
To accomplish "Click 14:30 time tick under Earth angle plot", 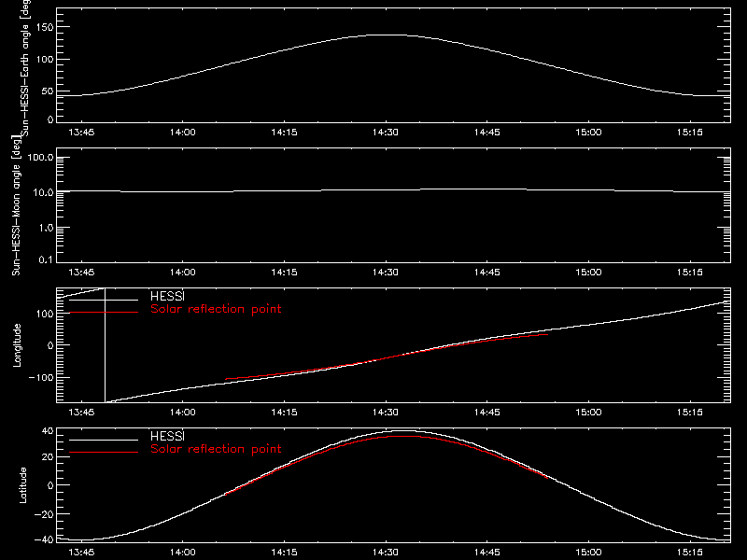I will [386, 132].
